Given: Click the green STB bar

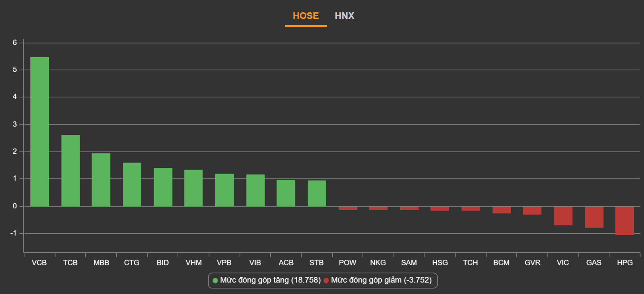Looking at the screenshot, I should point(317,193).
